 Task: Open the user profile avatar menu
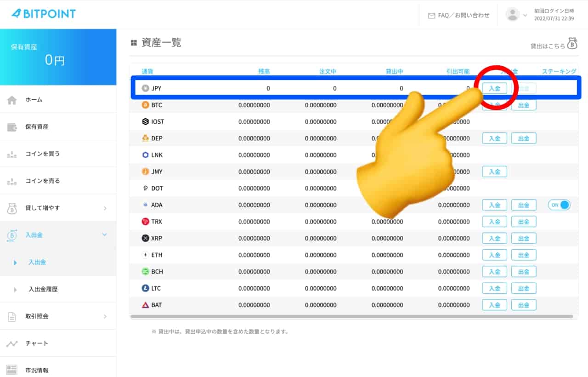click(513, 15)
